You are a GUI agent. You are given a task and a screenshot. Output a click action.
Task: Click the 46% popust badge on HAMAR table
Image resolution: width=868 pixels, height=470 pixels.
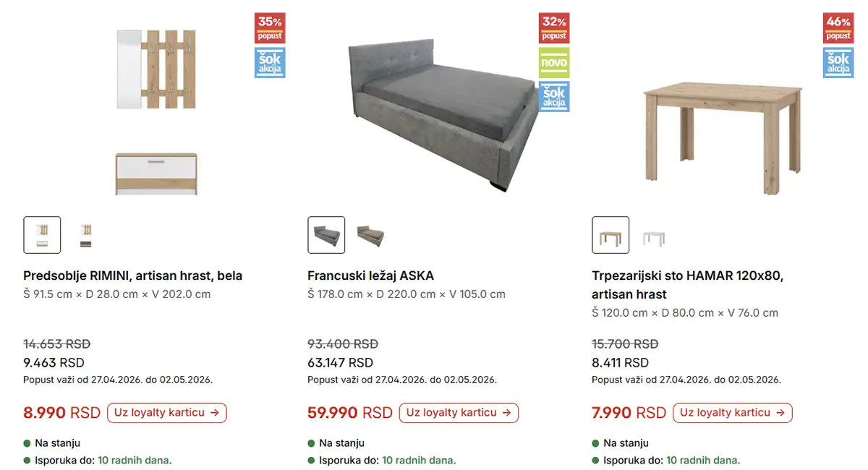point(838,27)
